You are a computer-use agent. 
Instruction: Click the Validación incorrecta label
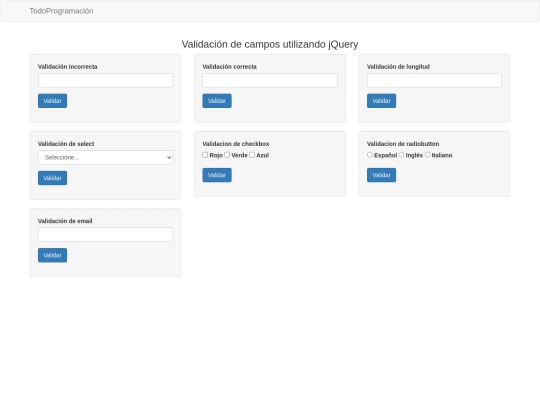(68, 67)
